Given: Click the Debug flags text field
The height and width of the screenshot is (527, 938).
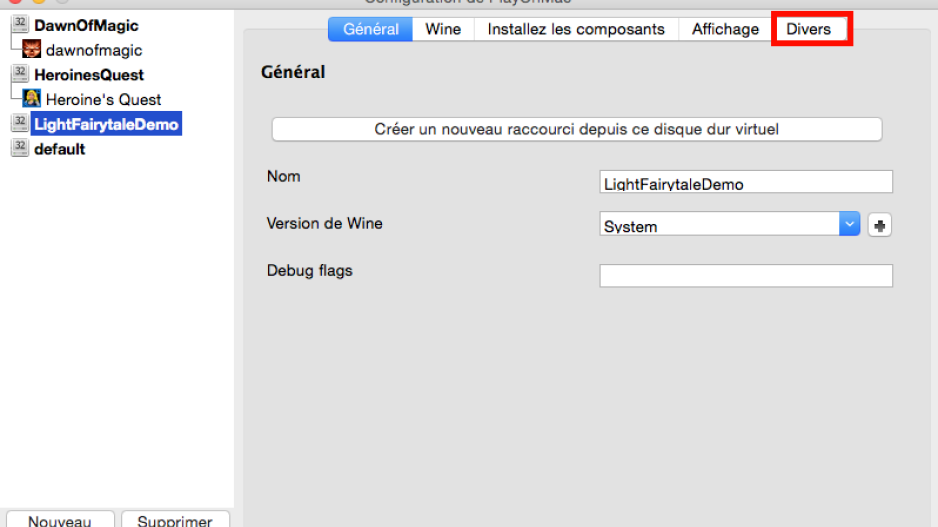Looking at the screenshot, I should coord(746,276).
